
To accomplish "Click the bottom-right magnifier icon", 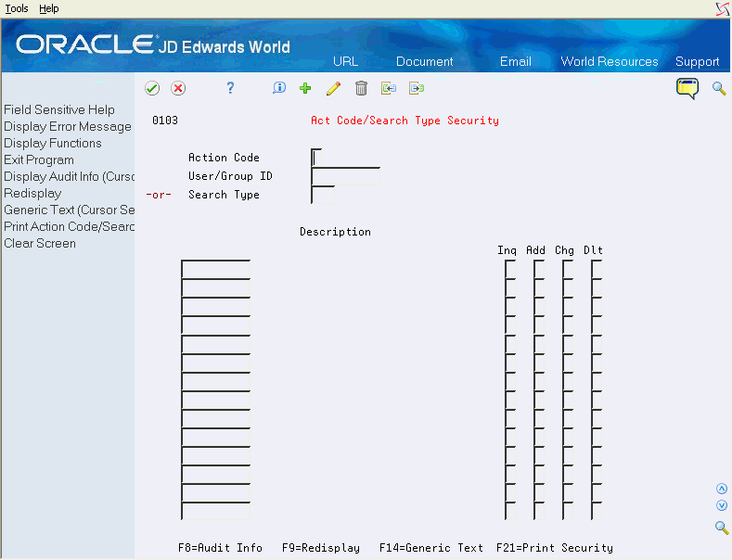I will (x=722, y=528).
